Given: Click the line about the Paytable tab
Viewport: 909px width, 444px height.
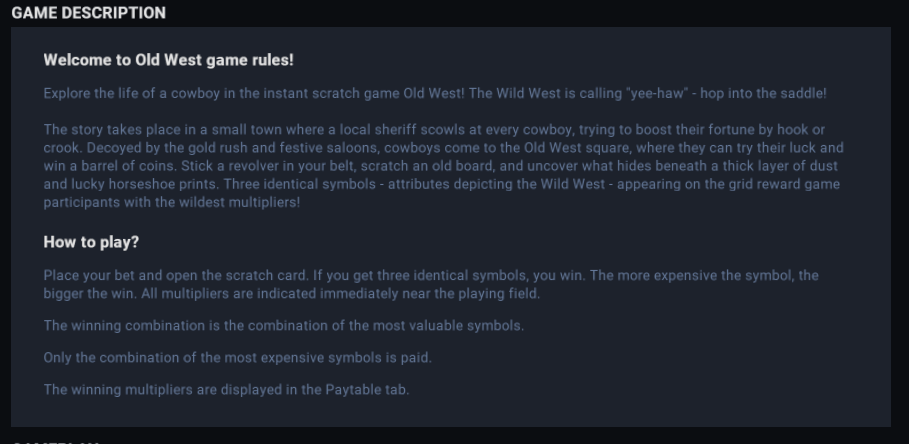Looking at the screenshot, I should pos(226,389).
